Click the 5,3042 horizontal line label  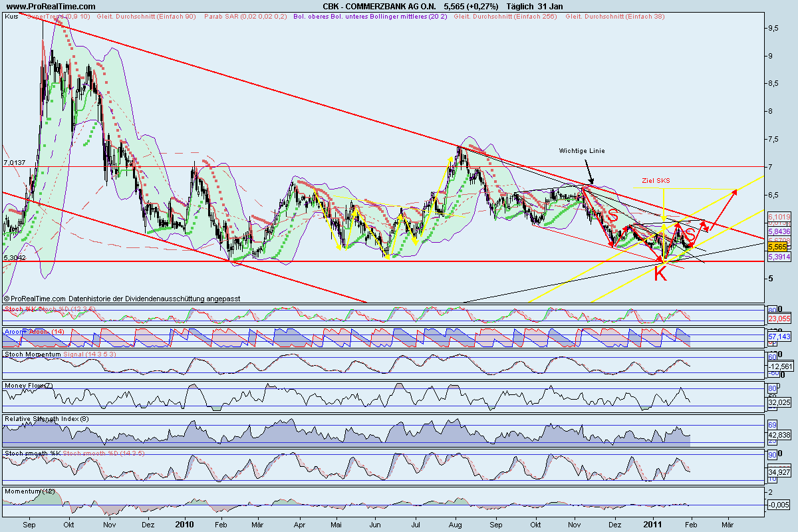pos(15,257)
